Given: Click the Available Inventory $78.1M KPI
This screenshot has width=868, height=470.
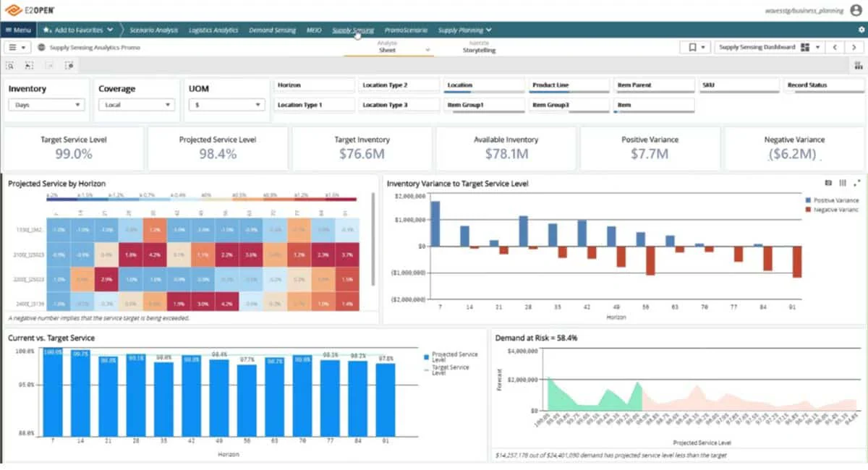Looking at the screenshot, I should pyautogui.click(x=506, y=148).
